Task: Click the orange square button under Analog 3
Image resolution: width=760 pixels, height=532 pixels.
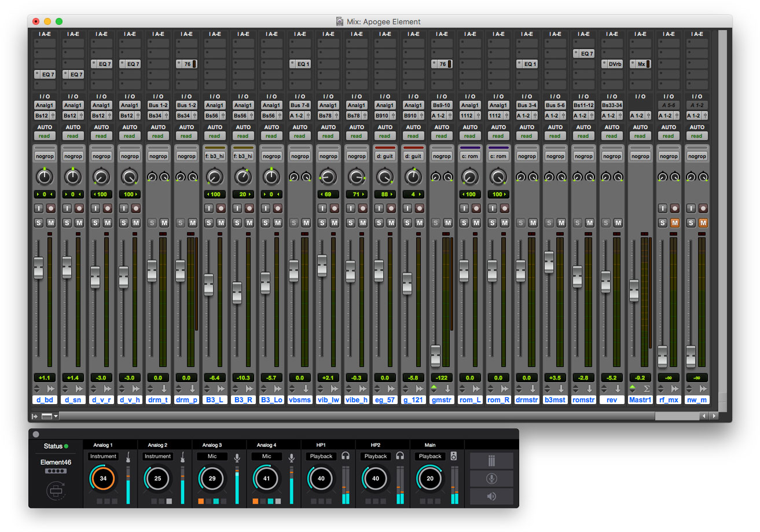Action: pyautogui.click(x=200, y=501)
